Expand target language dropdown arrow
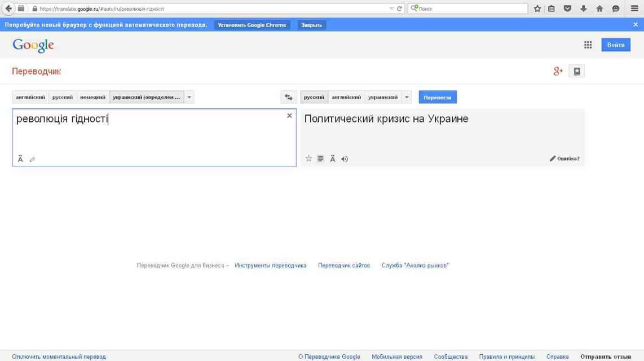 click(407, 97)
